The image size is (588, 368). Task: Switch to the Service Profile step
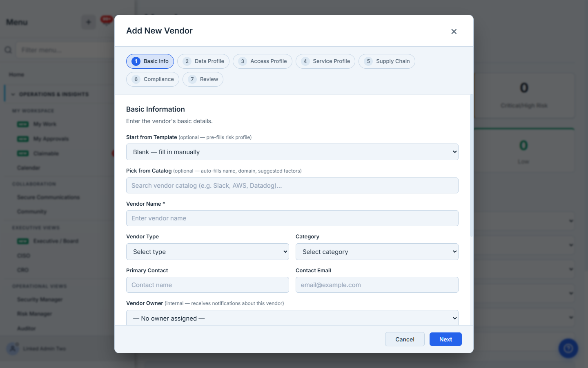(x=325, y=61)
